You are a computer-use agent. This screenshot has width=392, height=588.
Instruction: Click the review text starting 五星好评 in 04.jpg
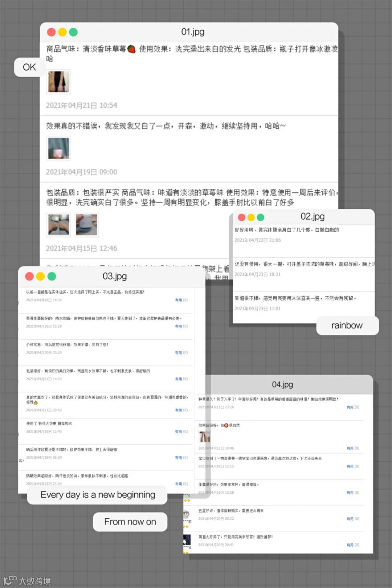(231, 511)
